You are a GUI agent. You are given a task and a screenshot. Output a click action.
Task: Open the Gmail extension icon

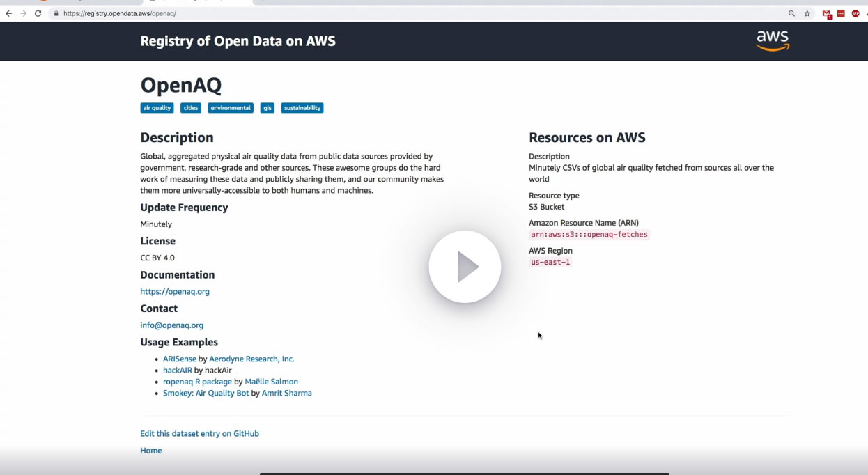[827, 14]
